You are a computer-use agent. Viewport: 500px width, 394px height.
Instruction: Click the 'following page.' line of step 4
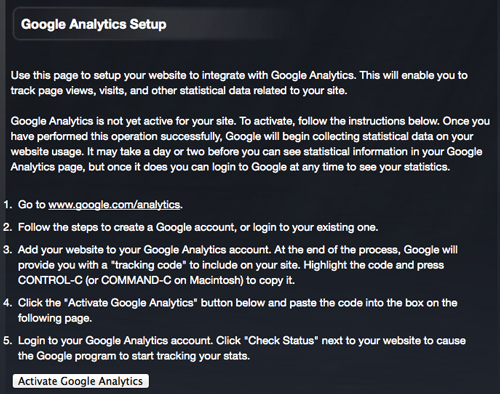coord(55,318)
